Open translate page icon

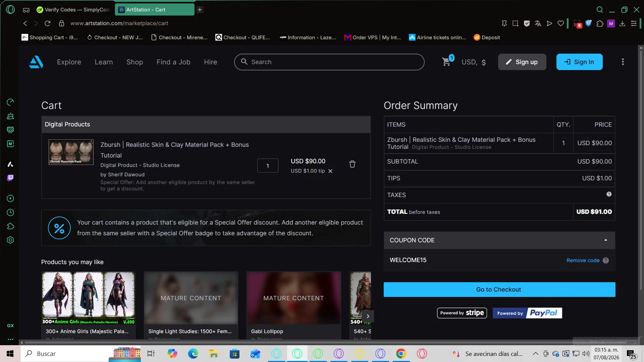(x=538, y=24)
